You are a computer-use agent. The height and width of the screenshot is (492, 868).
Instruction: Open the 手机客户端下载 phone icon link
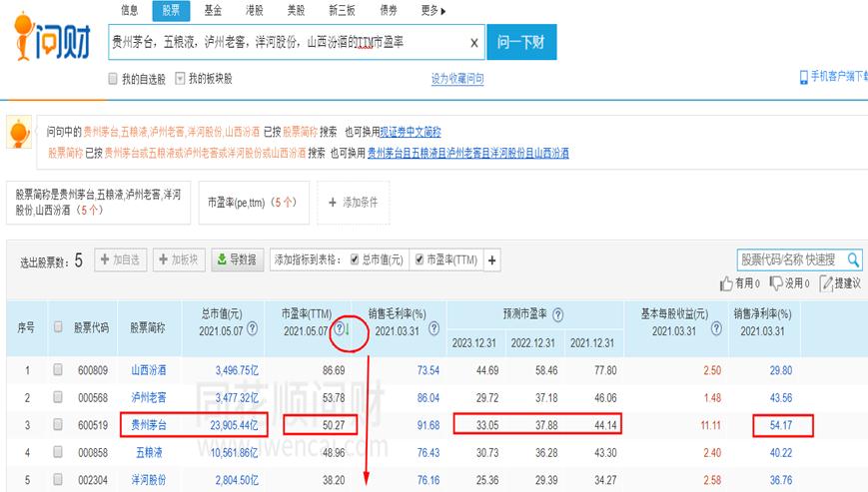click(804, 78)
